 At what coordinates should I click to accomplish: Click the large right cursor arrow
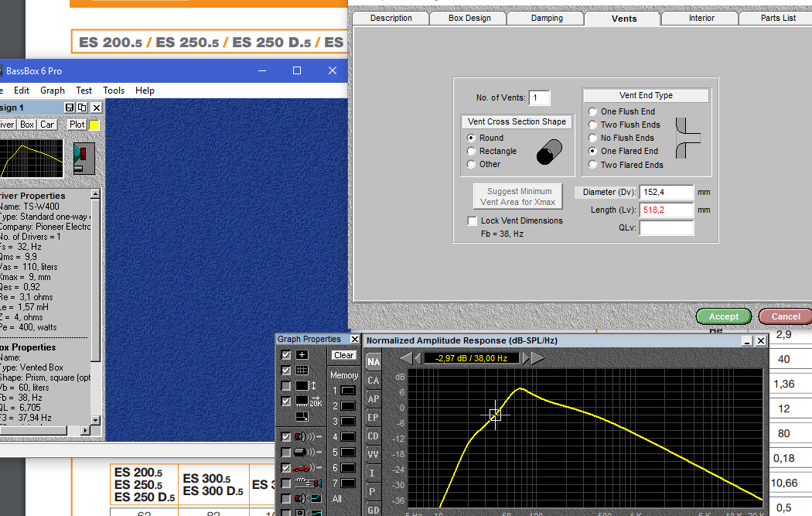(x=538, y=358)
